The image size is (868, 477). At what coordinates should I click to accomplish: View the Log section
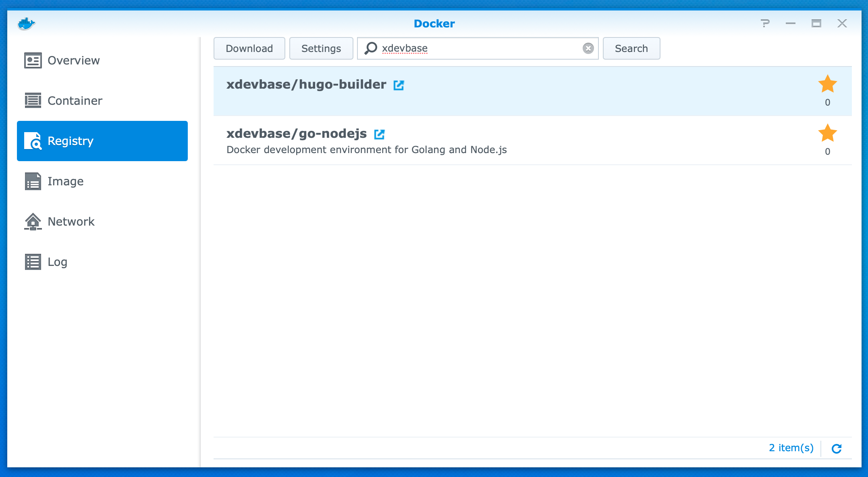(x=58, y=262)
